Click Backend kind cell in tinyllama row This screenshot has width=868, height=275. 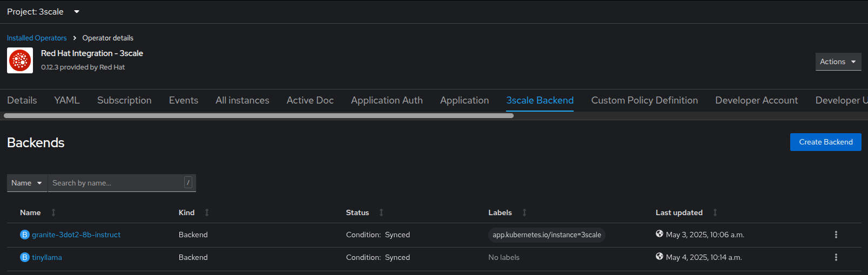tap(193, 257)
